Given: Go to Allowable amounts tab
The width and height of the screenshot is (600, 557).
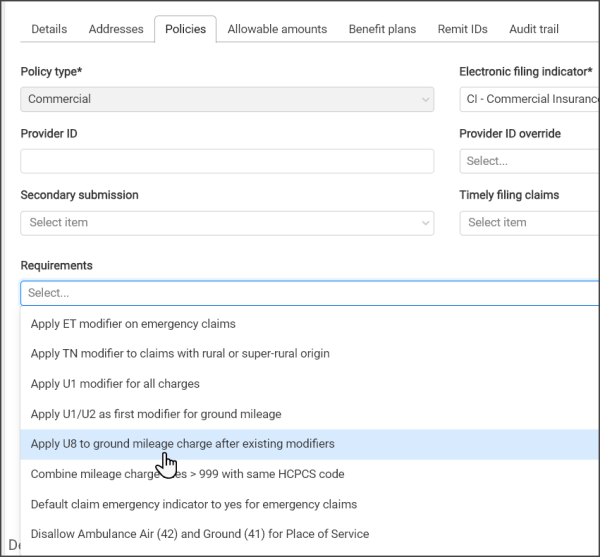Looking at the screenshot, I should [x=277, y=29].
